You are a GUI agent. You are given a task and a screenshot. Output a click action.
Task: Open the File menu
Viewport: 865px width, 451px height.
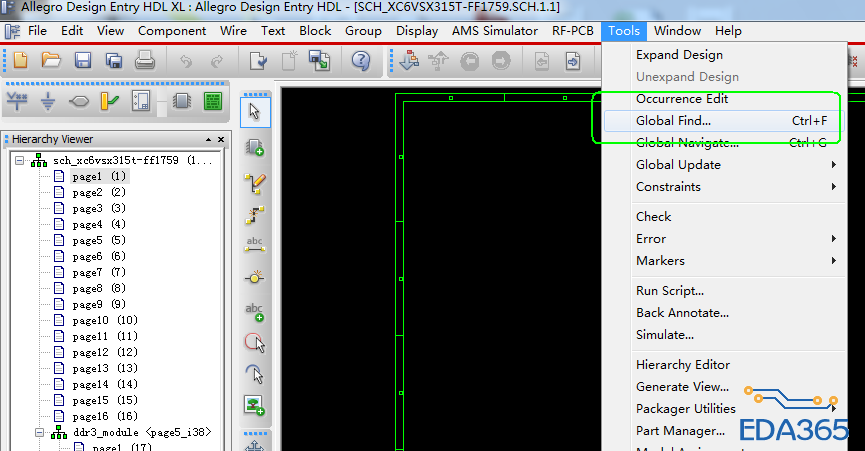(x=37, y=31)
